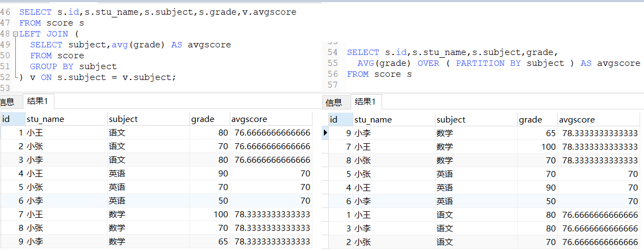This screenshot has height=251, width=644.
Task: Select grade 80 cell in right-grid row id 3
Action: point(538,228)
